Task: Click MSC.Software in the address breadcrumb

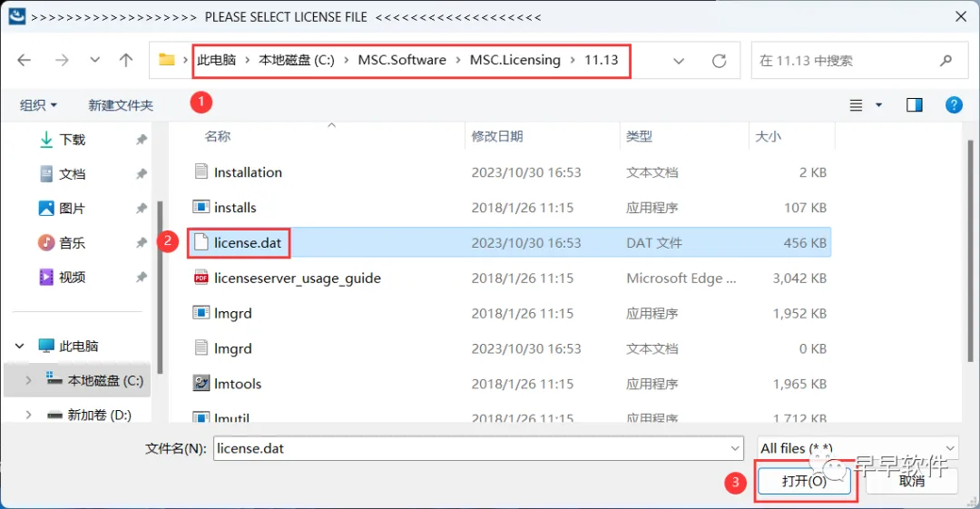Action: coord(402,60)
